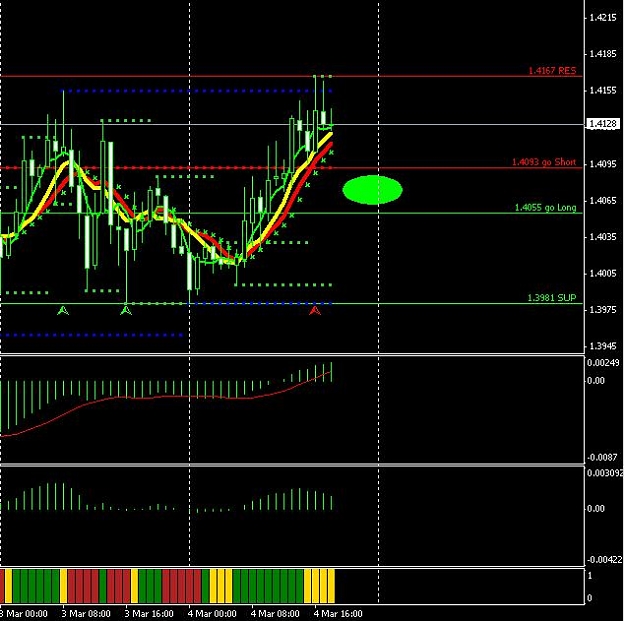Screen dimensions: 625x621
Task: Click the -0.0087 indicator scale value
Action: [602, 457]
